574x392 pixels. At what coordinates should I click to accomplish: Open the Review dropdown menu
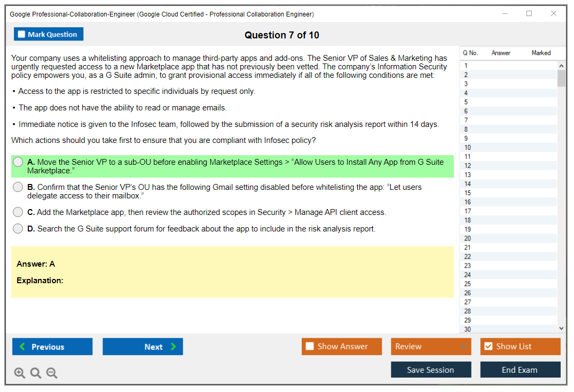click(x=431, y=347)
